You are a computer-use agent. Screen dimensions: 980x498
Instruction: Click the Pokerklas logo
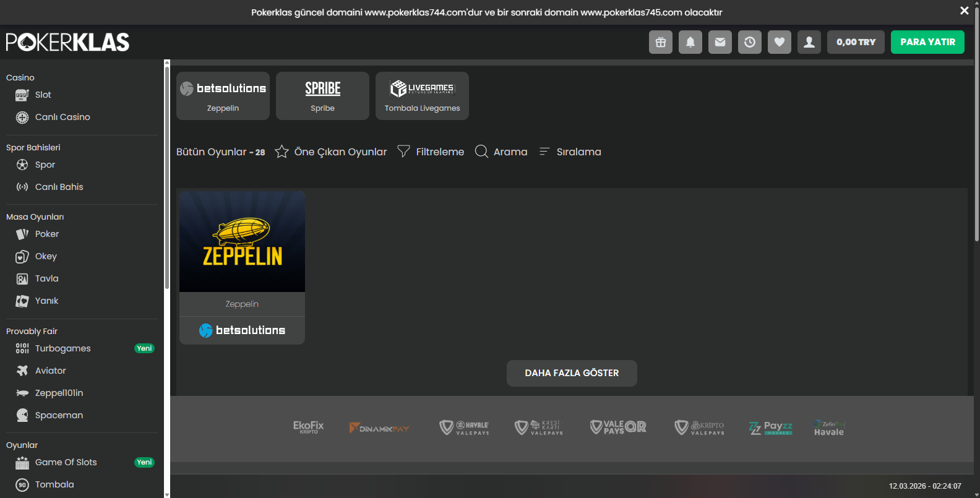point(67,42)
